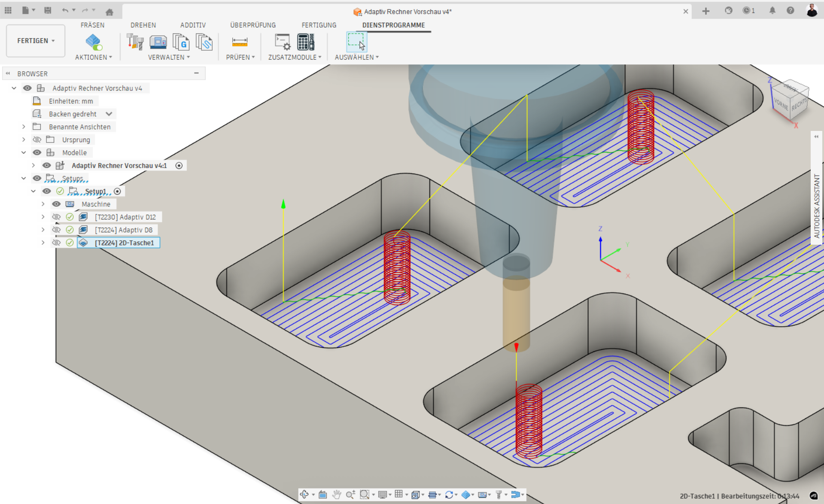824x504 pixels.
Task: Hide the Modelle node via eye icon
Action: tap(37, 152)
